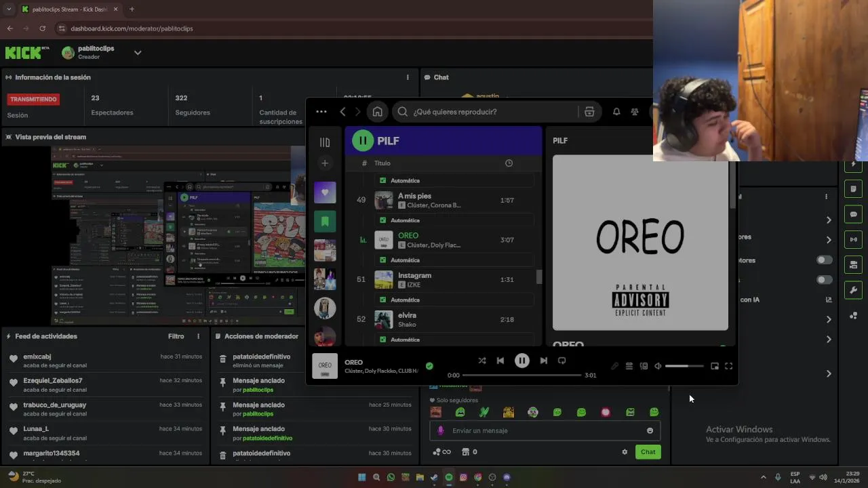This screenshot has width=868, height=488.
Task: Open emoji picker in Kick message box
Action: [x=650, y=430]
